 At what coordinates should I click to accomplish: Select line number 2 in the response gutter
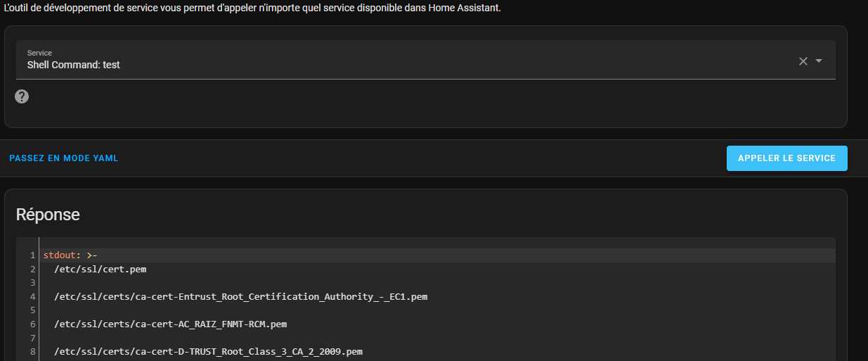pos(33,269)
